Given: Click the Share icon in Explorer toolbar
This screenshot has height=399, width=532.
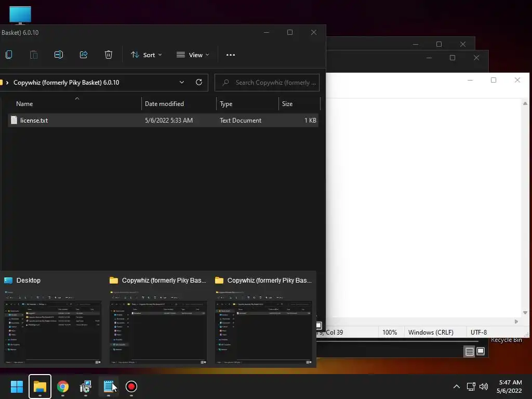Looking at the screenshot, I should click(x=84, y=55).
